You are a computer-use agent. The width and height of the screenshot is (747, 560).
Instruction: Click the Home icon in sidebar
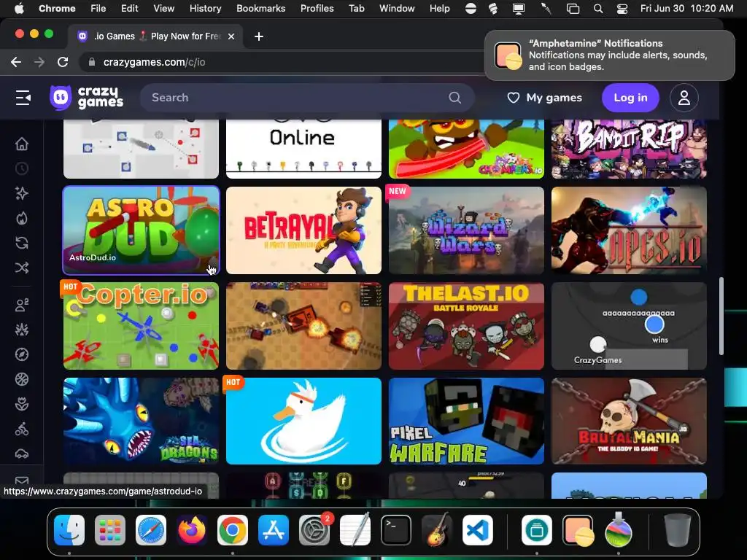(x=22, y=144)
